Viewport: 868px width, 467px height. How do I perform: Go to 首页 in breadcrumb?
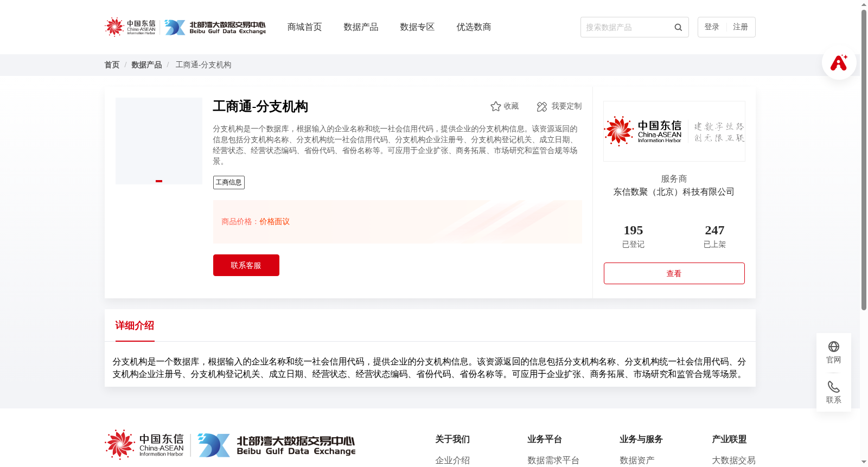112,65
